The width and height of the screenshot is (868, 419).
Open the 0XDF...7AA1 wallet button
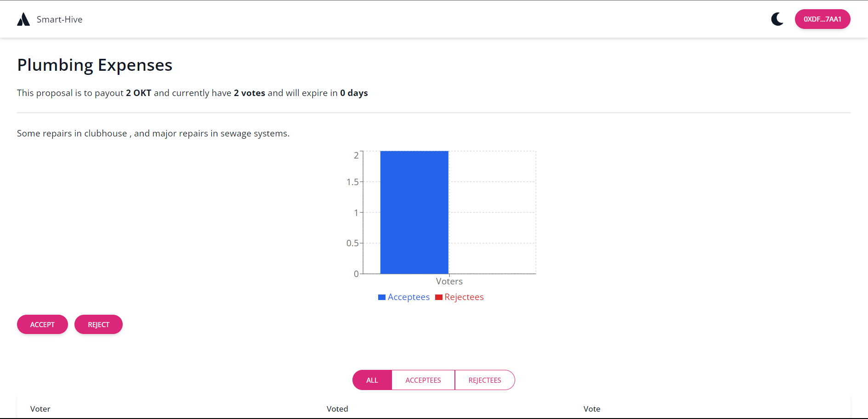pyautogui.click(x=823, y=19)
